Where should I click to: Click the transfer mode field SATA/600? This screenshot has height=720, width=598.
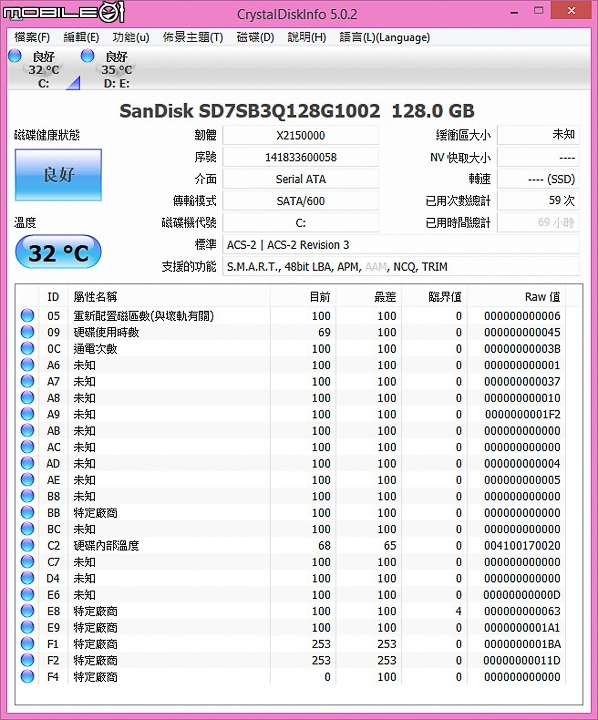coord(300,201)
